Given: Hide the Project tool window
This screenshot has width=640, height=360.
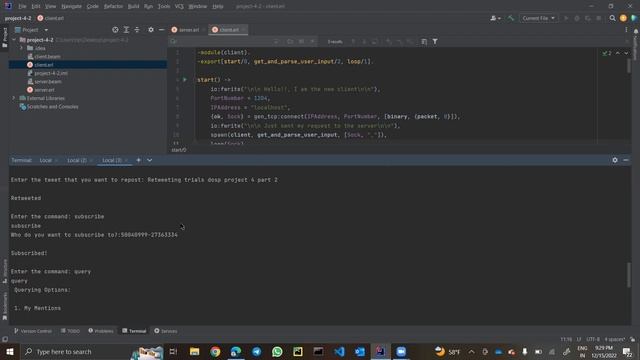Looking at the screenshot, I should 161,30.
